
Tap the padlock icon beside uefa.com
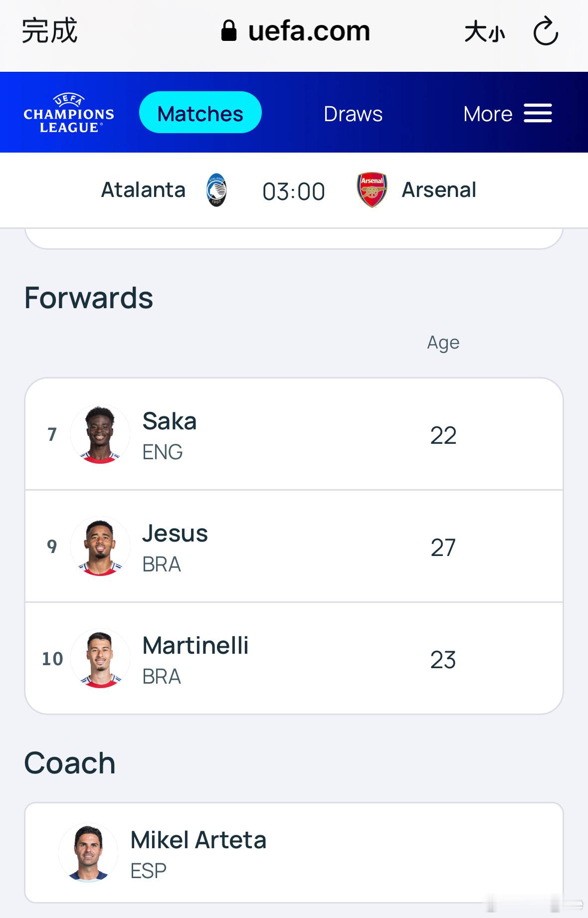[229, 31]
